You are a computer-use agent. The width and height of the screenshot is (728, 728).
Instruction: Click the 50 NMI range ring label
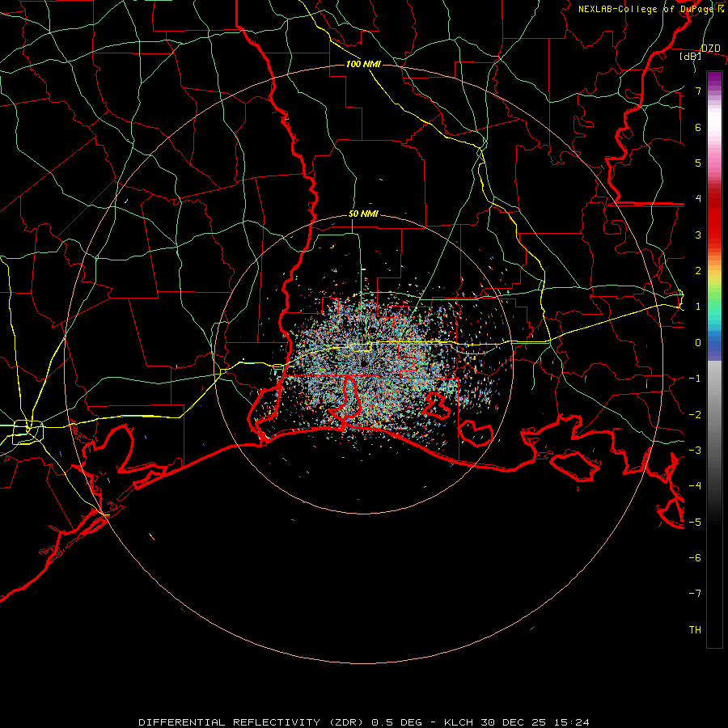(x=363, y=214)
